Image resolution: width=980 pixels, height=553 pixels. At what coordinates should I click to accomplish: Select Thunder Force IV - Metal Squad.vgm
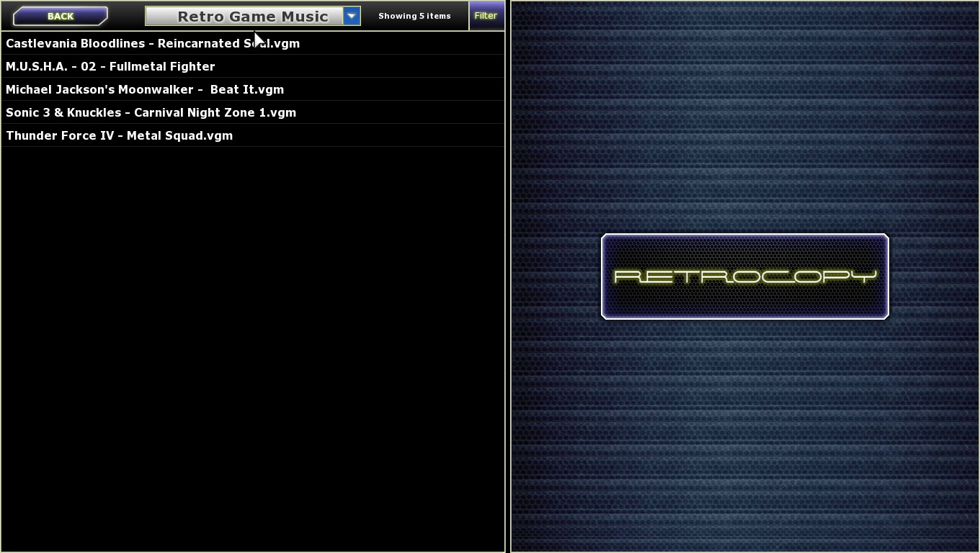pyautogui.click(x=253, y=135)
